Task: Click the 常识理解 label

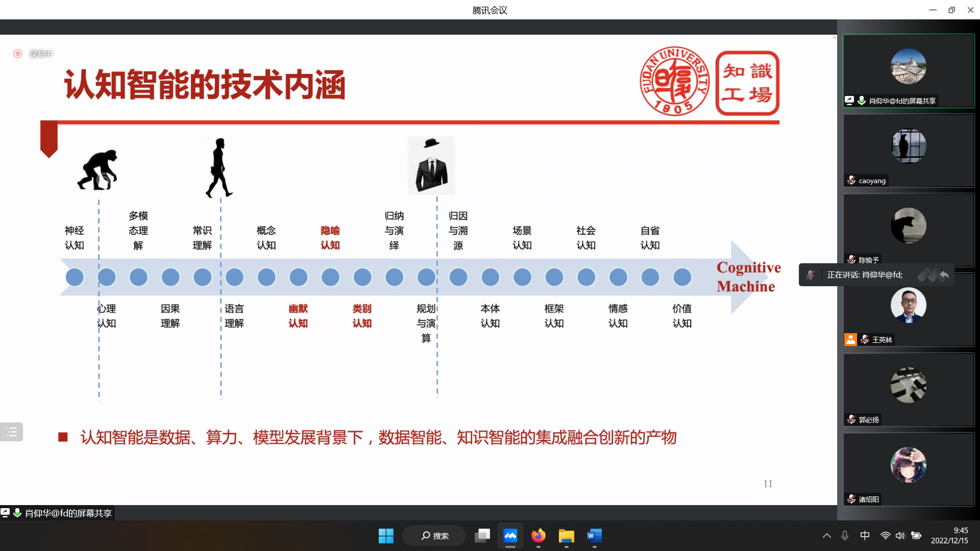Action: (x=202, y=238)
